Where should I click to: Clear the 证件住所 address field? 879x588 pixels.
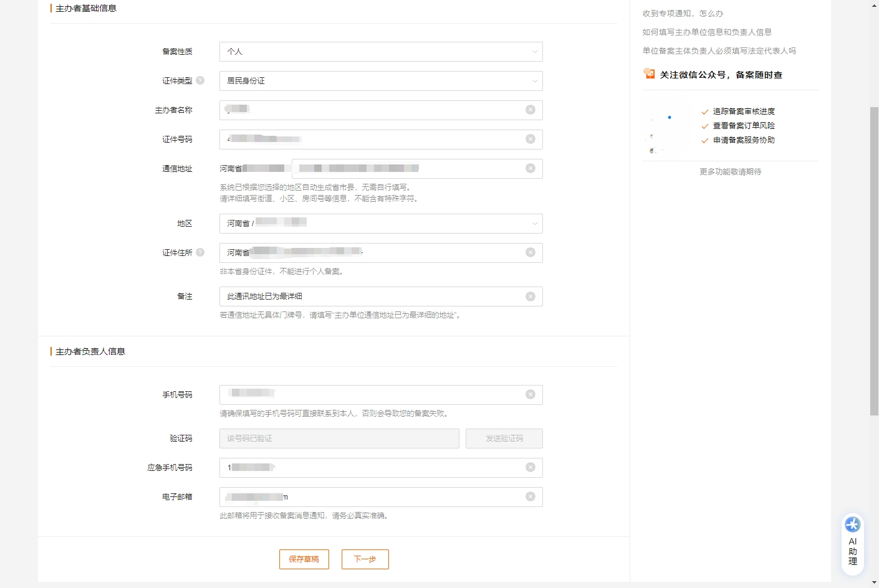coord(531,252)
